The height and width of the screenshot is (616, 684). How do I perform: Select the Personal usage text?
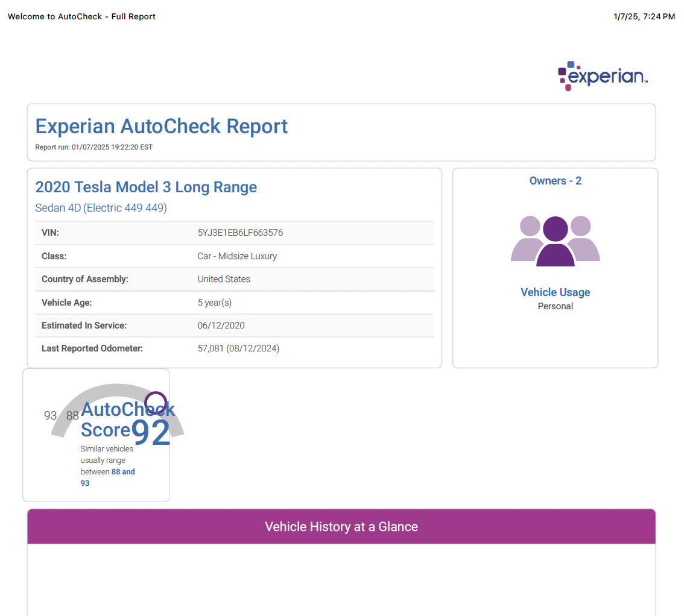(x=556, y=306)
